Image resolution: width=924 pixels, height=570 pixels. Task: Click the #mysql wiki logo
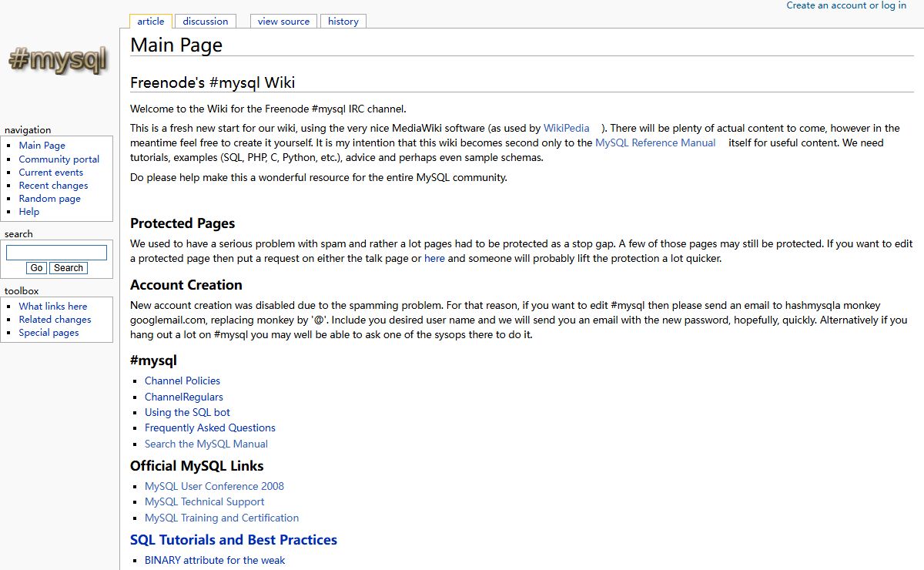58,61
